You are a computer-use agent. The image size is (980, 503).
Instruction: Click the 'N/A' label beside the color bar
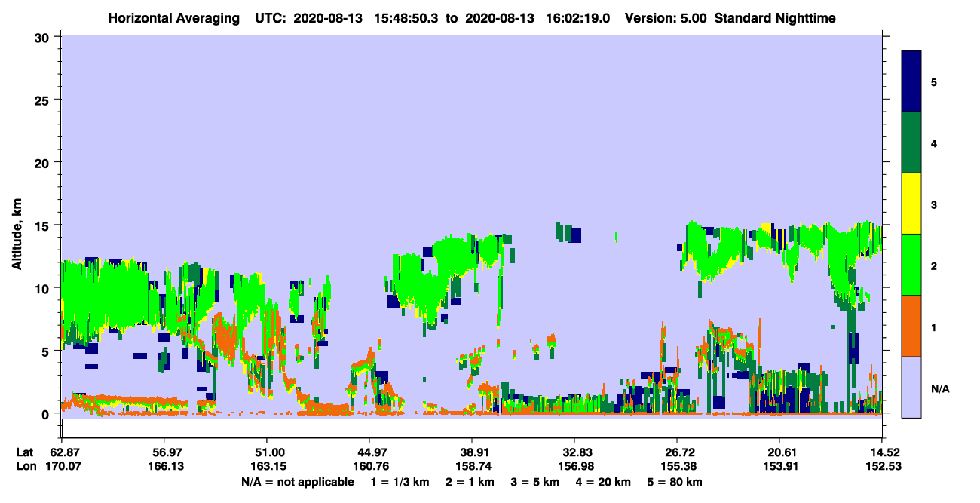pos(939,388)
